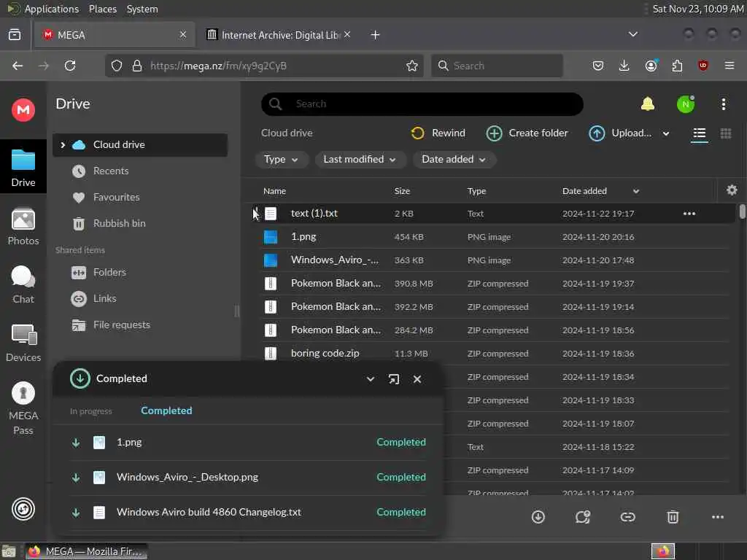The image size is (747, 560).
Task: Close the Completed transfers panel
Action: pos(417,379)
